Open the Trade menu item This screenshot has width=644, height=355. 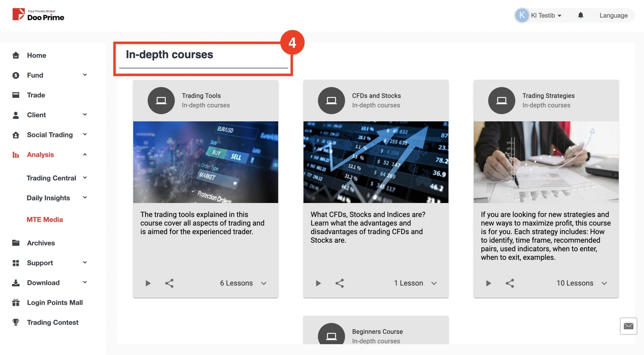point(36,95)
